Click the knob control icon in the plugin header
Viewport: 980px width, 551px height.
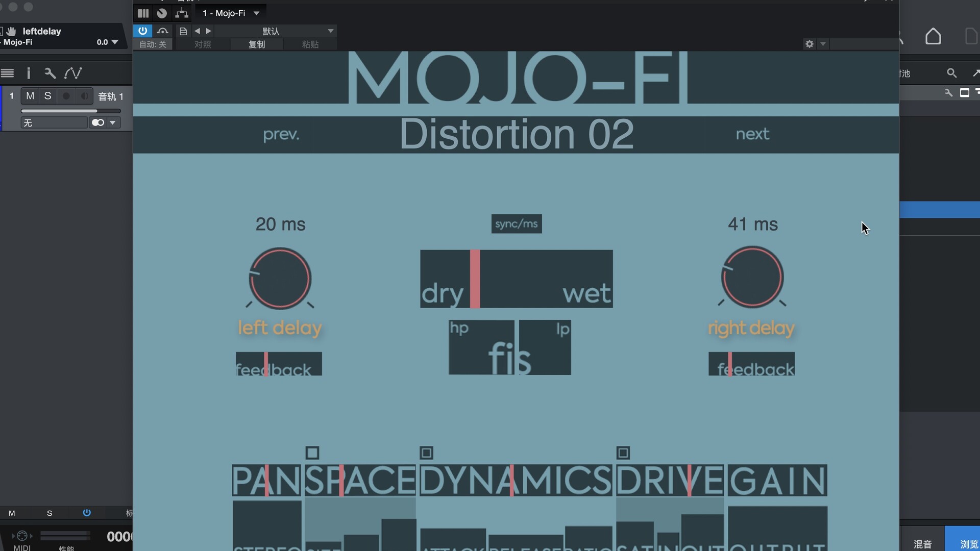[x=162, y=13]
